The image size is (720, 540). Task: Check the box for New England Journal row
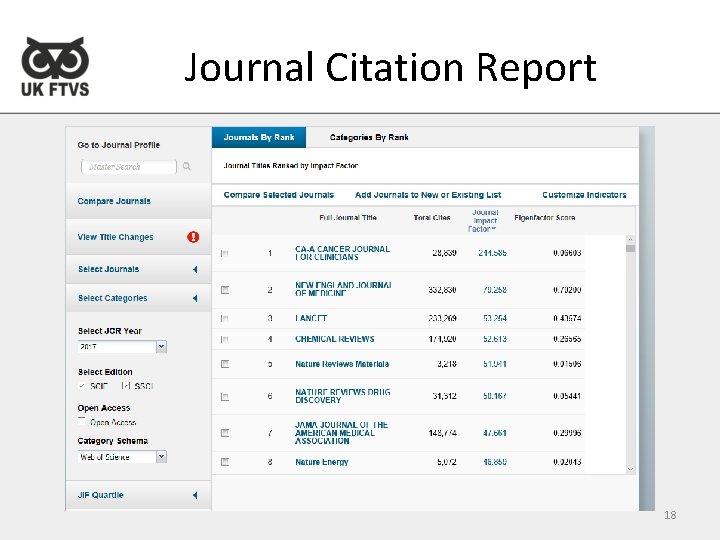point(225,290)
